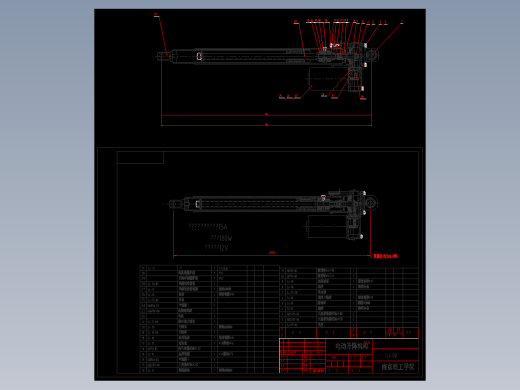Click the '??????12V' annotation text
This screenshot has height=390, width=520.
click(x=216, y=248)
